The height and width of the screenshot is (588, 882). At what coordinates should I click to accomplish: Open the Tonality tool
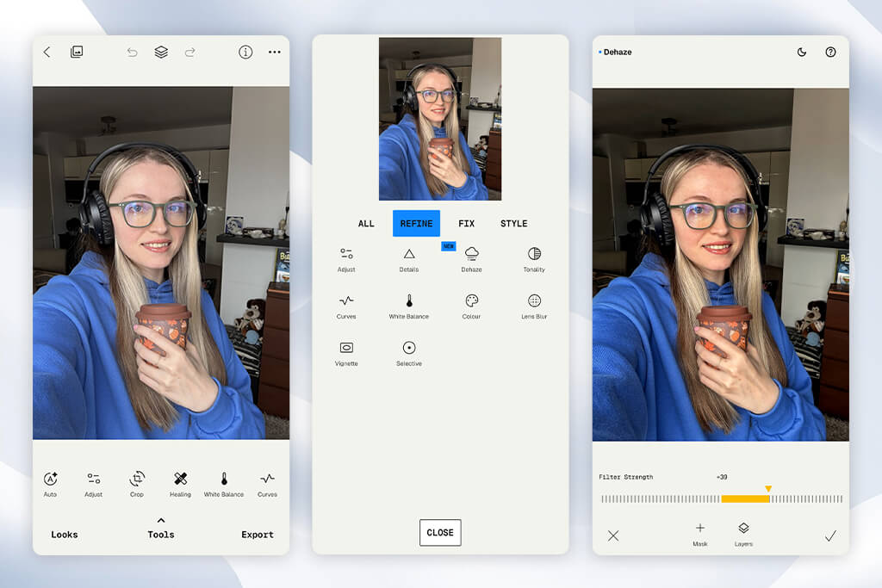point(534,260)
